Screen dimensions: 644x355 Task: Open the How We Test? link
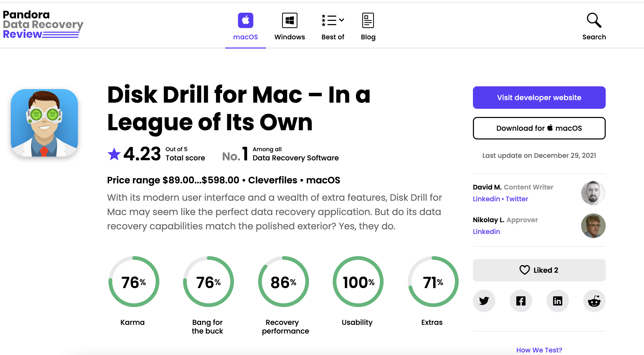pos(539,350)
